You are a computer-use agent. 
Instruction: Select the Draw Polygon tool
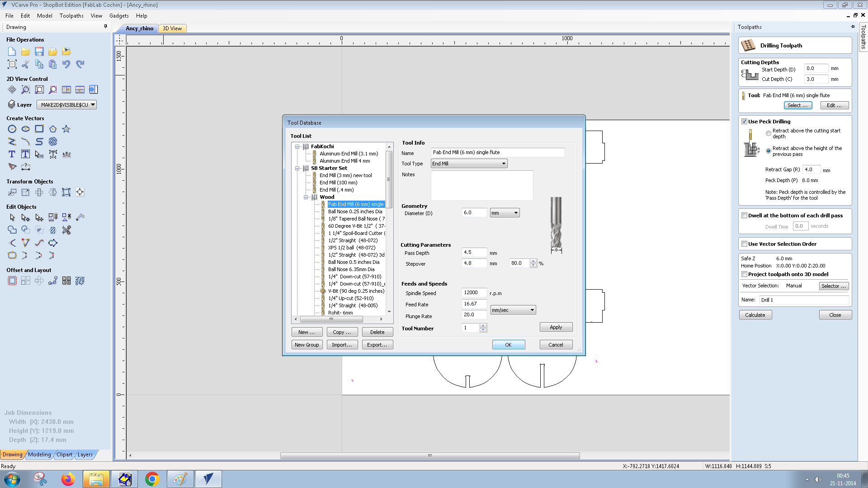(53, 129)
